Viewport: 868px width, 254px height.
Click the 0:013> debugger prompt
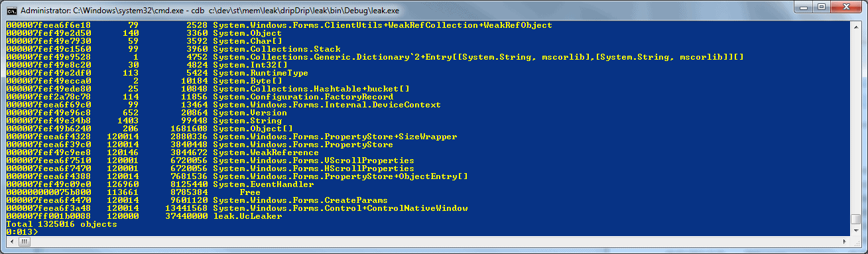pyautogui.click(x=19, y=232)
